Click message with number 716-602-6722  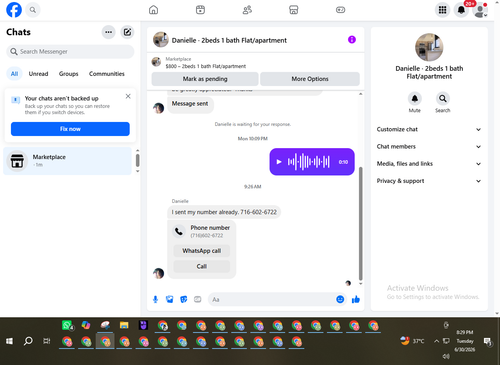point(224,212)
